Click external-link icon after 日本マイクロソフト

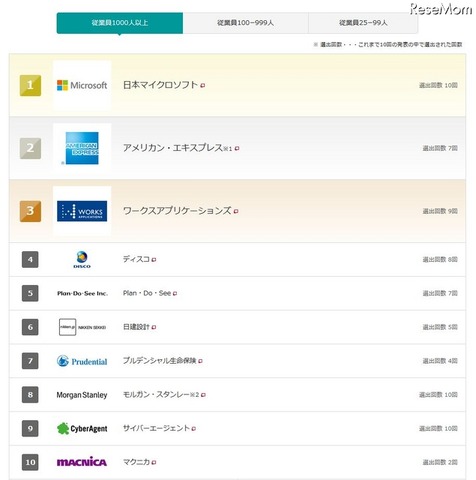(203, 86)
